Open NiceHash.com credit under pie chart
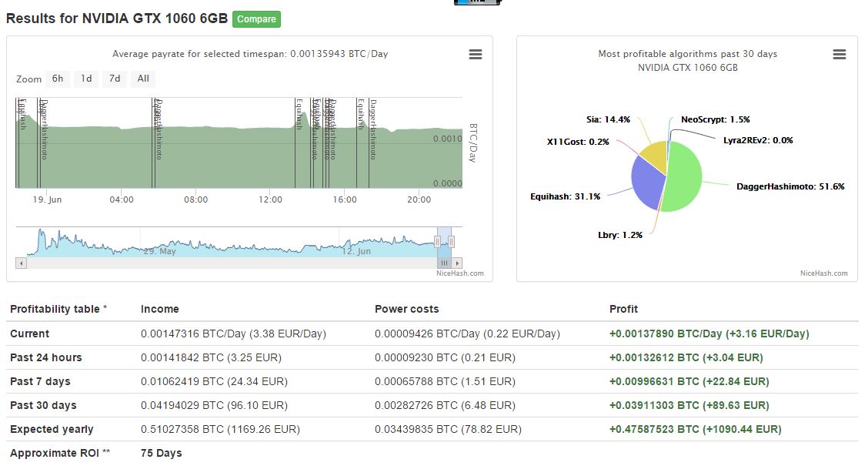This screenshot has width=868, height=476. [x=823, y=273]
